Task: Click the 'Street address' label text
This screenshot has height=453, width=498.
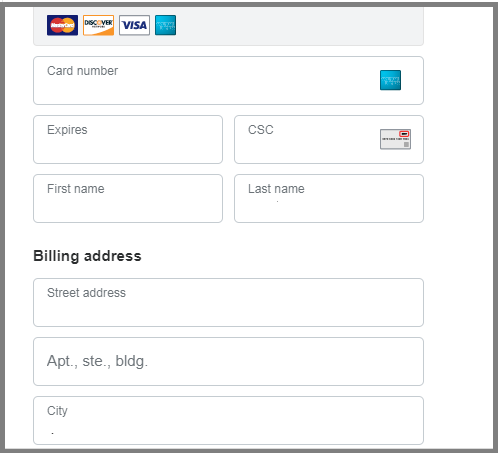Action: click(86, 293)
